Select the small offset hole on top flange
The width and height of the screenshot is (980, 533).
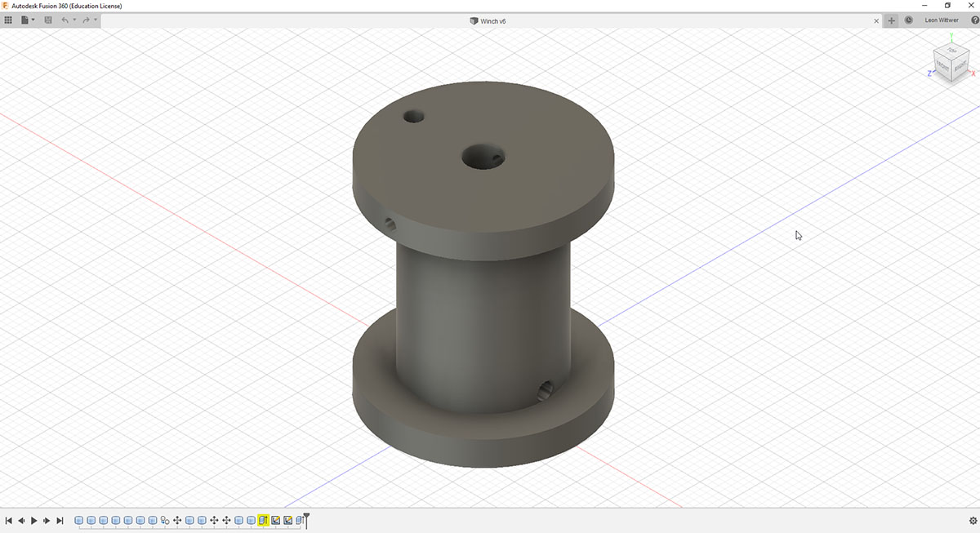click(x=414, y=116)
